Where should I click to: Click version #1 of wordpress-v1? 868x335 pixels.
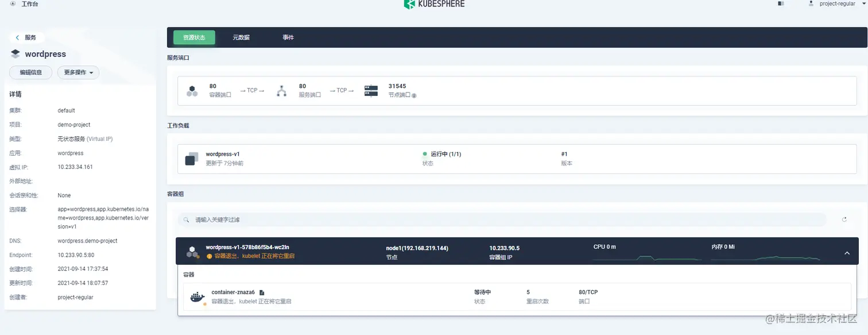[564, 154]
